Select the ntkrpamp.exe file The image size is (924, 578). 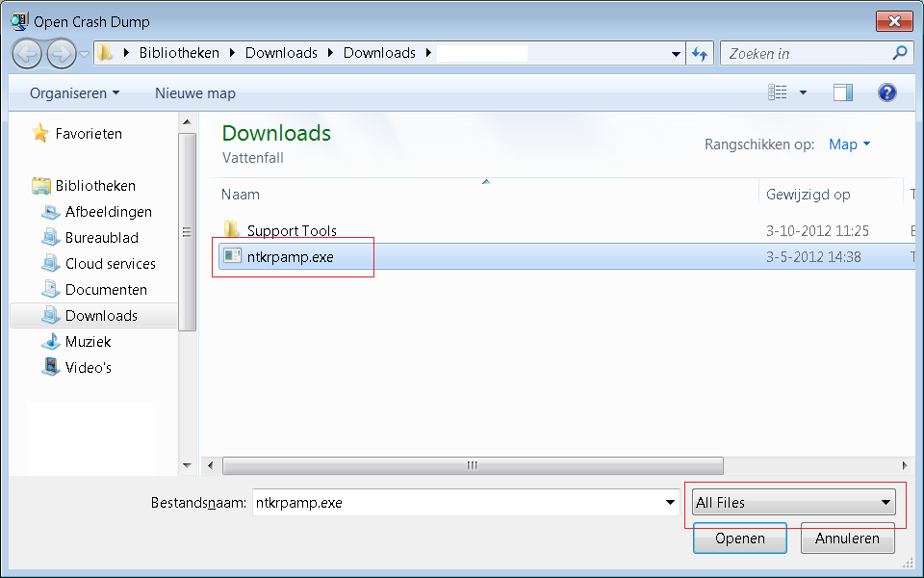290,256
